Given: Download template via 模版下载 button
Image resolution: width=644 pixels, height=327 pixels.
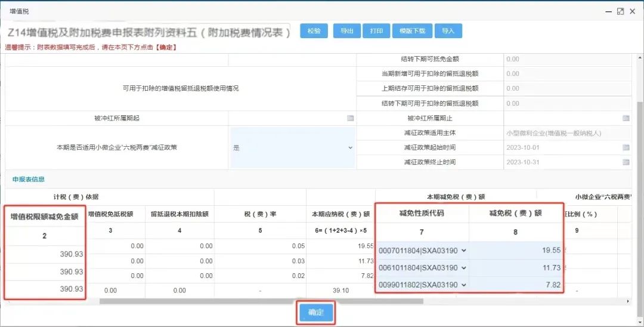Looking at the screenshot, I should pos(412,31).
